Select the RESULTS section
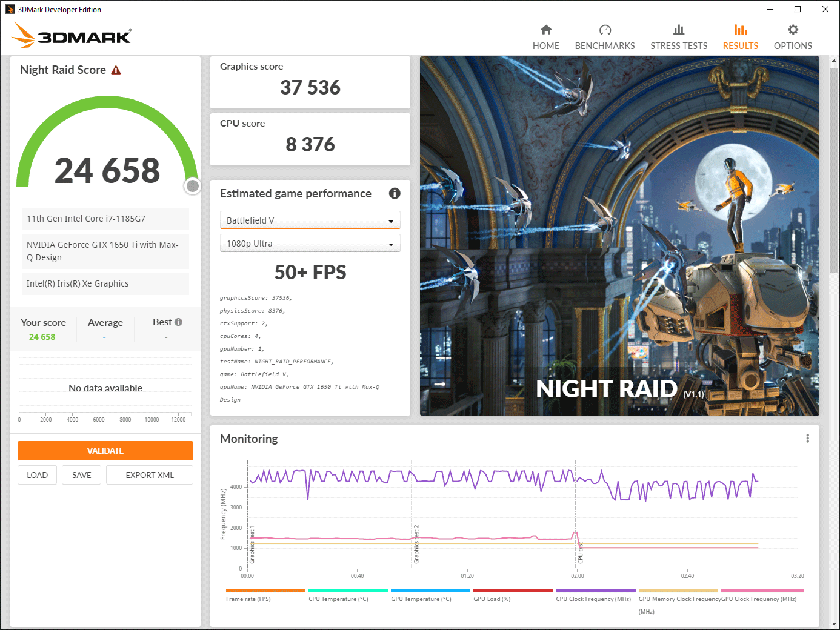The width and height of the screenshot is (840, 630). (741, 37)
